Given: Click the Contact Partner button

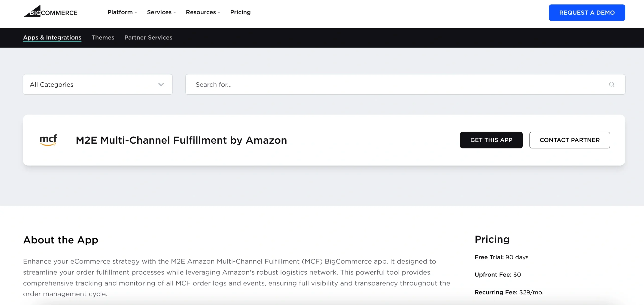Looking at the screenshot, I should (x=570, y=140).
